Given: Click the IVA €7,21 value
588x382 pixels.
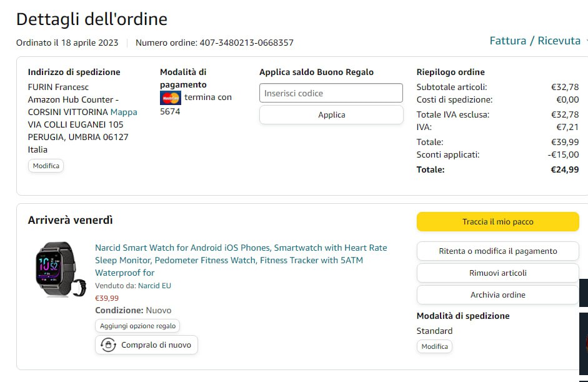Looking at the screenshot, I should pyautogui.click(x=567, y=127).
